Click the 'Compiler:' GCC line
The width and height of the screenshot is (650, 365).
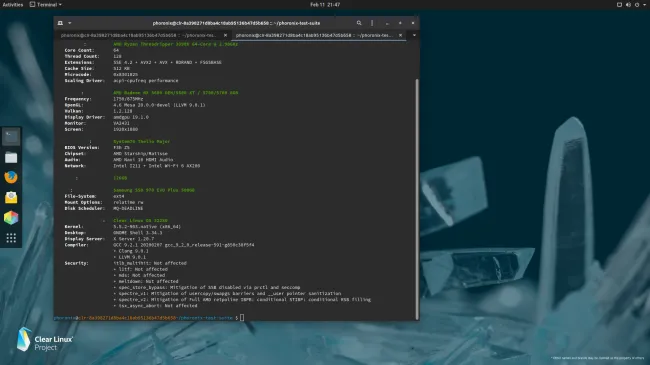[x=159, y=245]
